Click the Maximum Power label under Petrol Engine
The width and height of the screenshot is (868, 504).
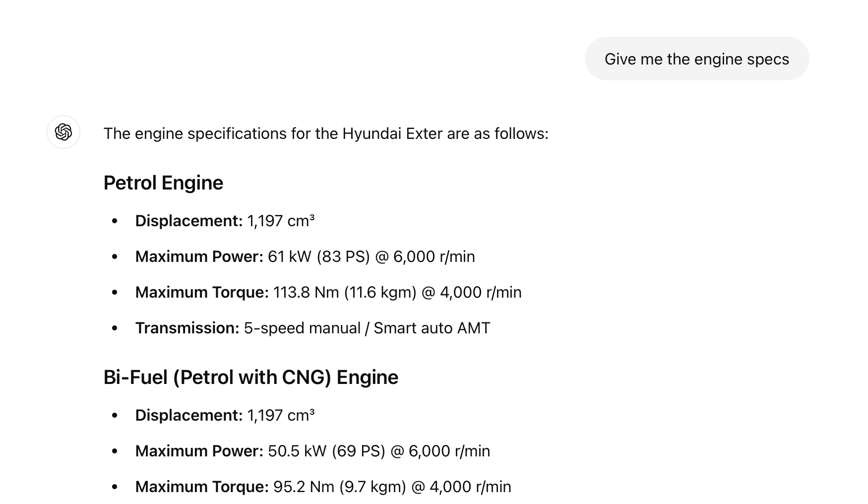pos(199,256)
